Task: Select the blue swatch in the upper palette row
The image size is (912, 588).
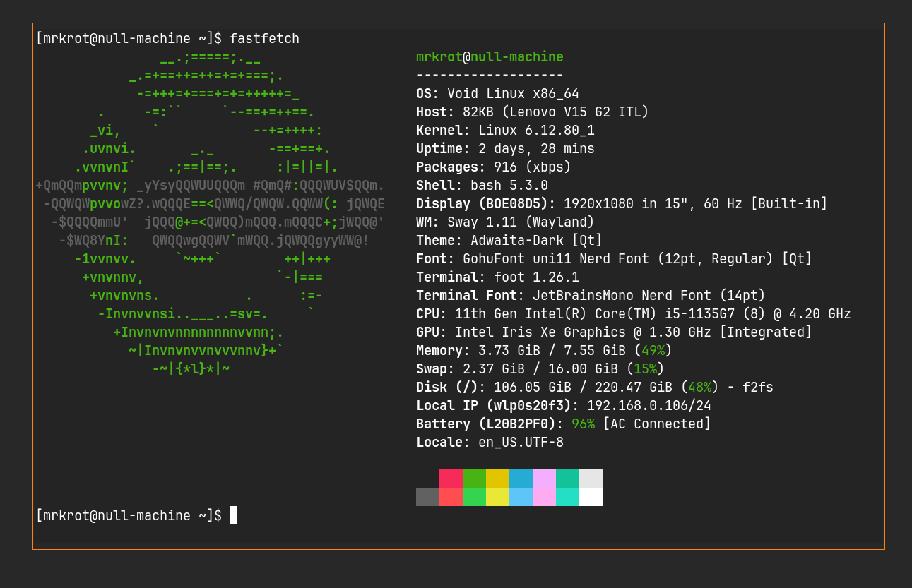Action: click(x=521, y=479)
